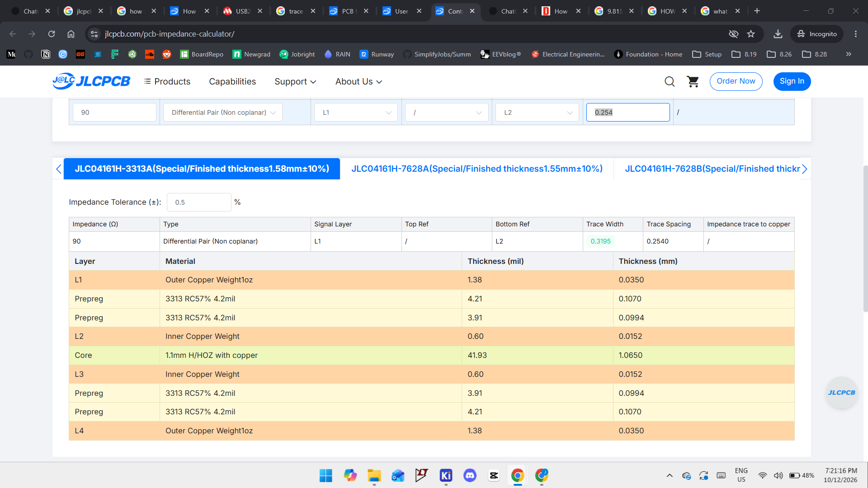
Task: Open the Foundation - Home bookmark
Action: point(648,54)
